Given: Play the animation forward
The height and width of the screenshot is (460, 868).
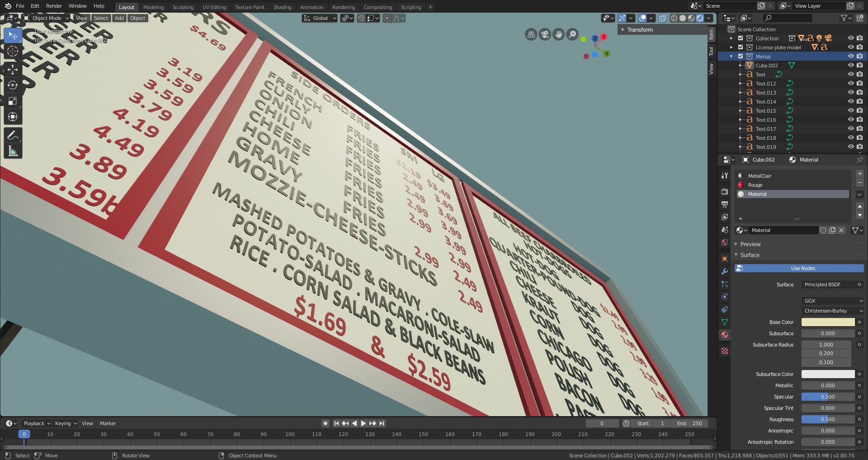Looking at the screenshot, I should tap(363, 423).
